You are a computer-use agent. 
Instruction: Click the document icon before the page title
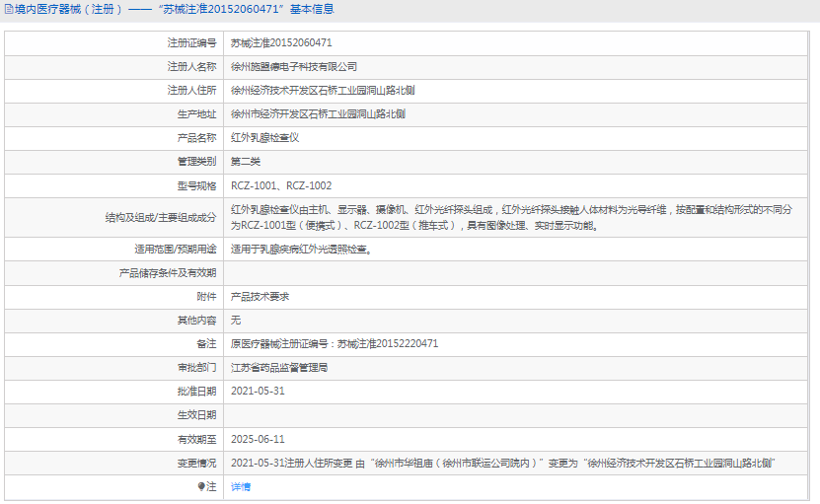pos(9,10)
